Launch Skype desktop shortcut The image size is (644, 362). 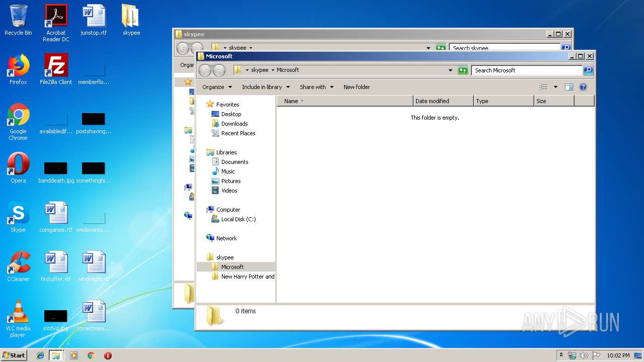point(18,217)
